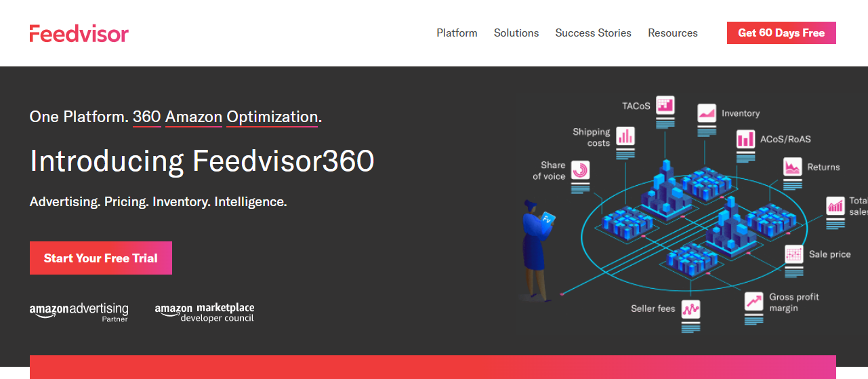Click Get 60 Days Free button
Image resolution: width=868 pixels, height=379 pixels.
[x=781, y=33]
